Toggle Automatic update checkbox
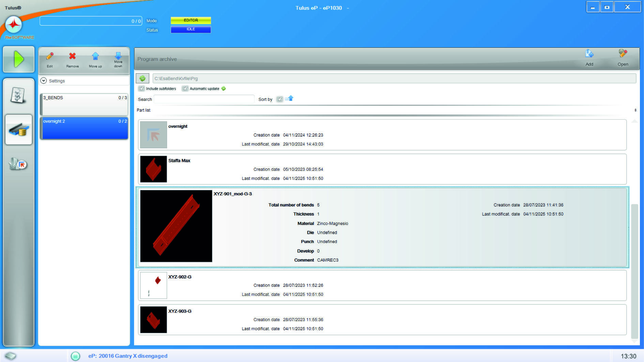The width and height of the screenshot is (644, 362). coord(185,89)
